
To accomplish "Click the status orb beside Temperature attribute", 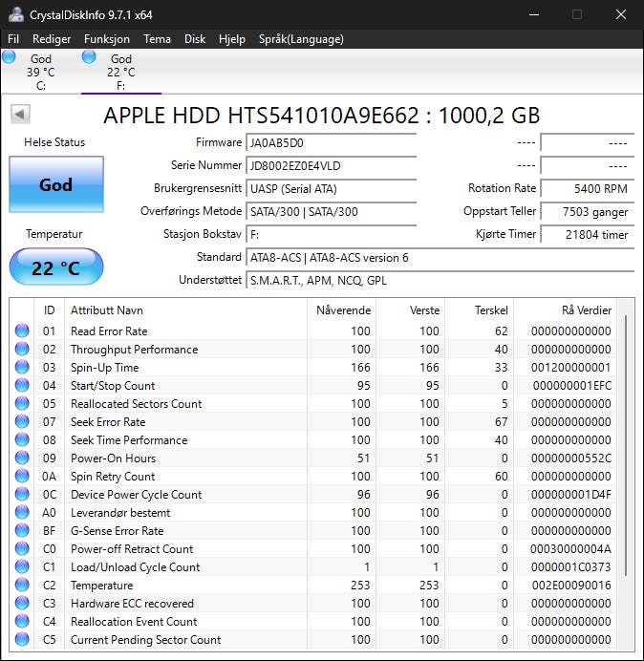I will (22, 586).
